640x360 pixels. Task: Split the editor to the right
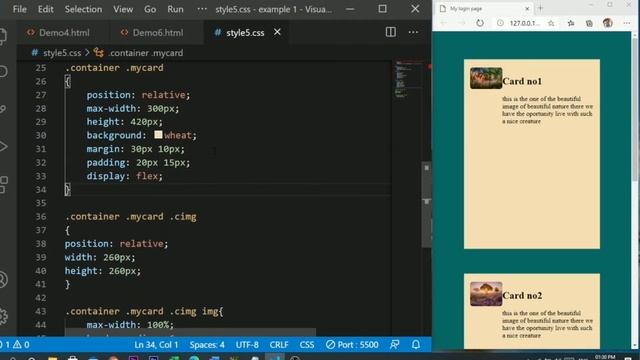point(391,32)
